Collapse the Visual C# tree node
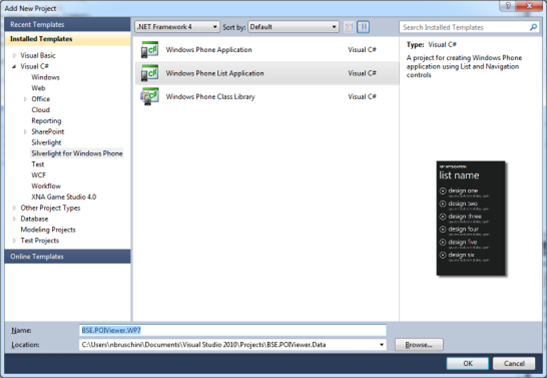Image resolution: width=547 pixels, height=378 pixels. pyautogui.click(x=14, y=66)
